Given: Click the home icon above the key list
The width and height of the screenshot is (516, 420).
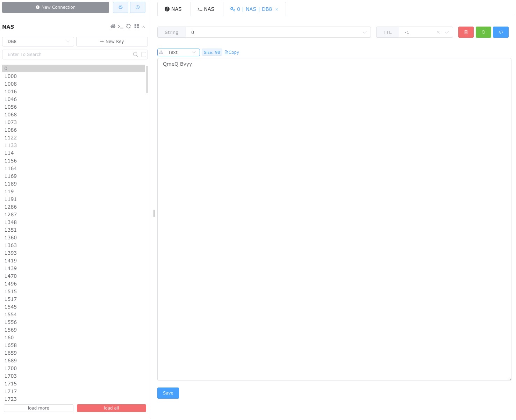Looking at the screenshot, I should coord(113,26).
